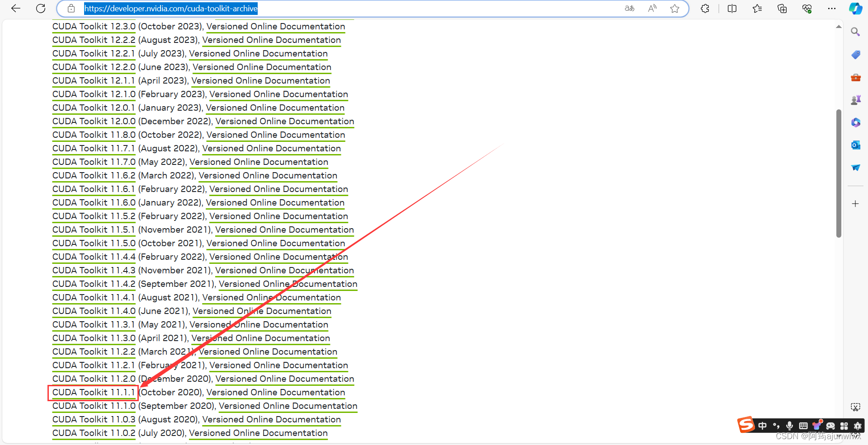
Task: Select the address bar URL
Action: pyautogui.click(x=171, y=9)
